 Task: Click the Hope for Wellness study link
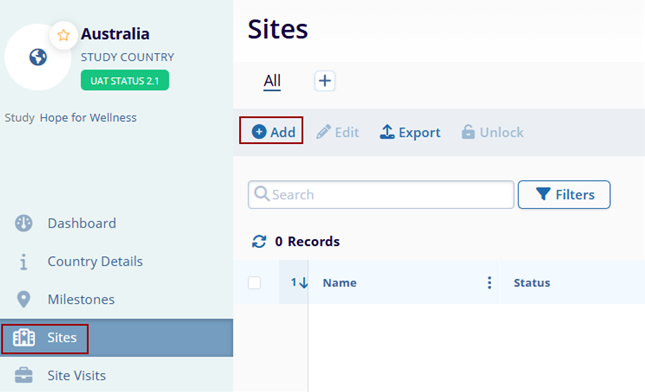click(x=88, y=118)
